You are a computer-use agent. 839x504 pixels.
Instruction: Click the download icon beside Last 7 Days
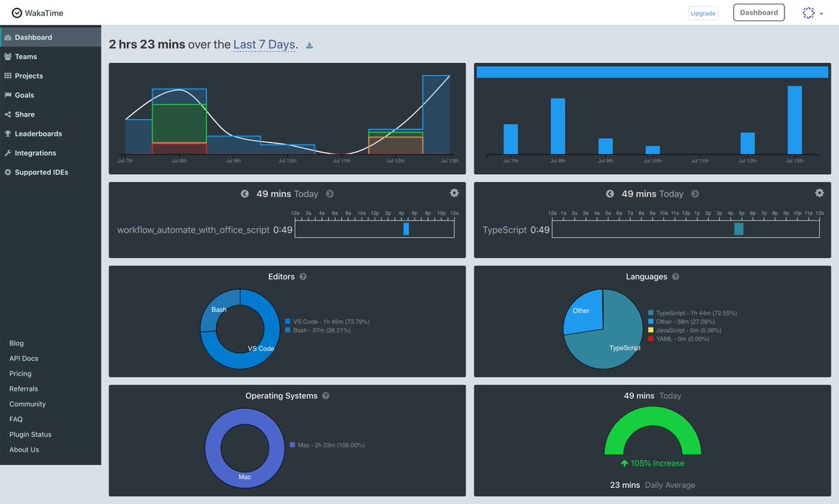pyautogui.click(x=310, y=46)
